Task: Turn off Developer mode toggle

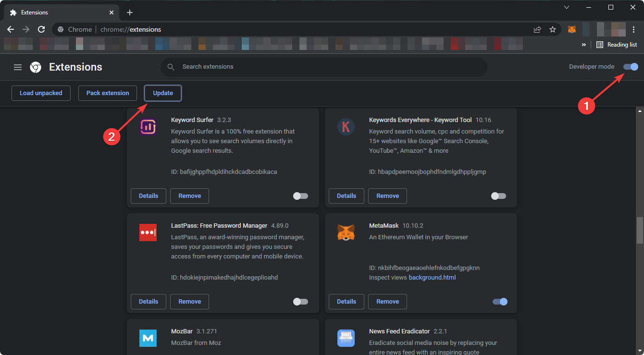Action: click(631, 67)
